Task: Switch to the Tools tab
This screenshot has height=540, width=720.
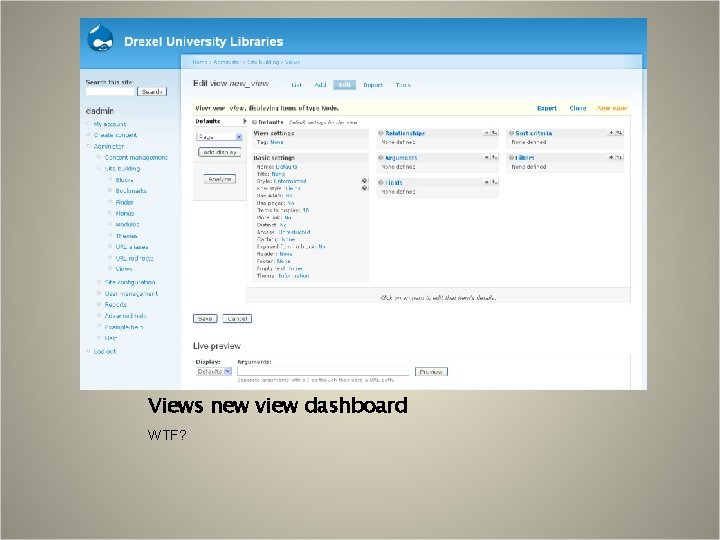Action: pyautogui.click(x=403, y=85)
